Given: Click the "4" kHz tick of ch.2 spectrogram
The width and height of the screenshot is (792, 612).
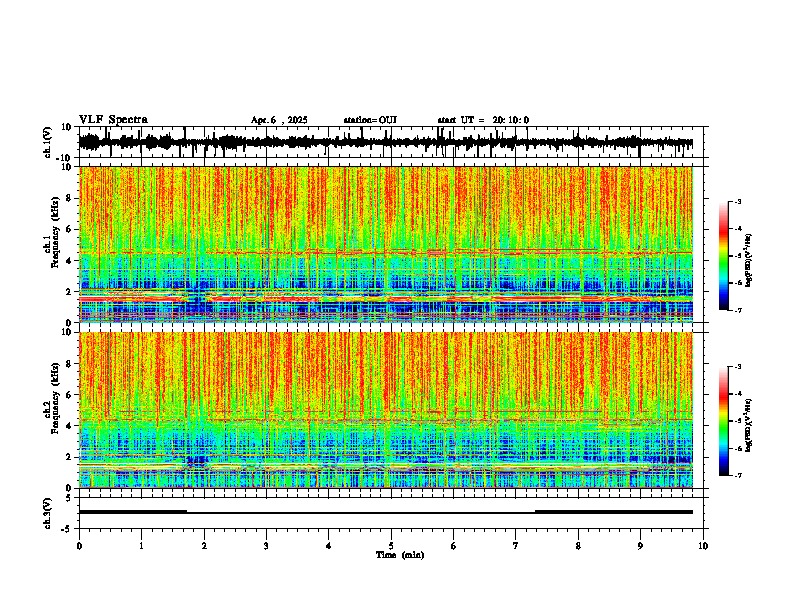Looking at the screenshot, I should coord(70,426).
